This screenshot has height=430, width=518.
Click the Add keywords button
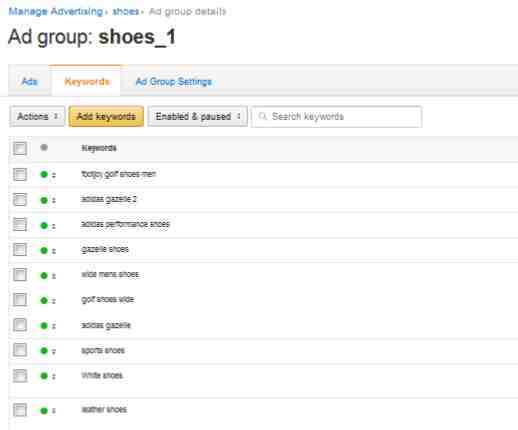point(106,116)
